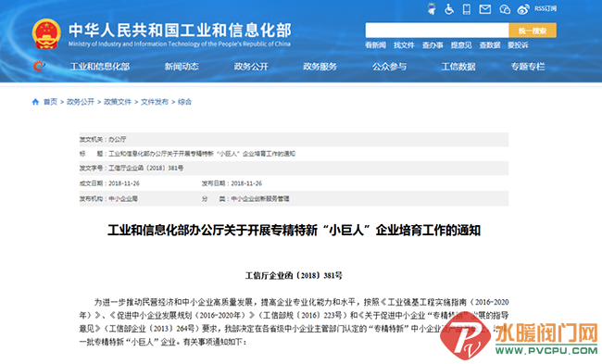Click the bold article headline

click(x=295, y=231)
